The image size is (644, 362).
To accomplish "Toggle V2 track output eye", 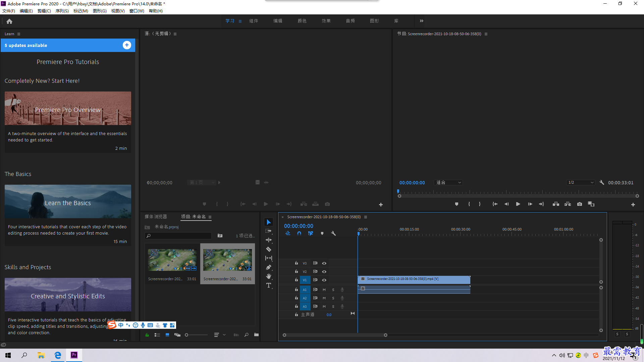I will tap(324, 271).
